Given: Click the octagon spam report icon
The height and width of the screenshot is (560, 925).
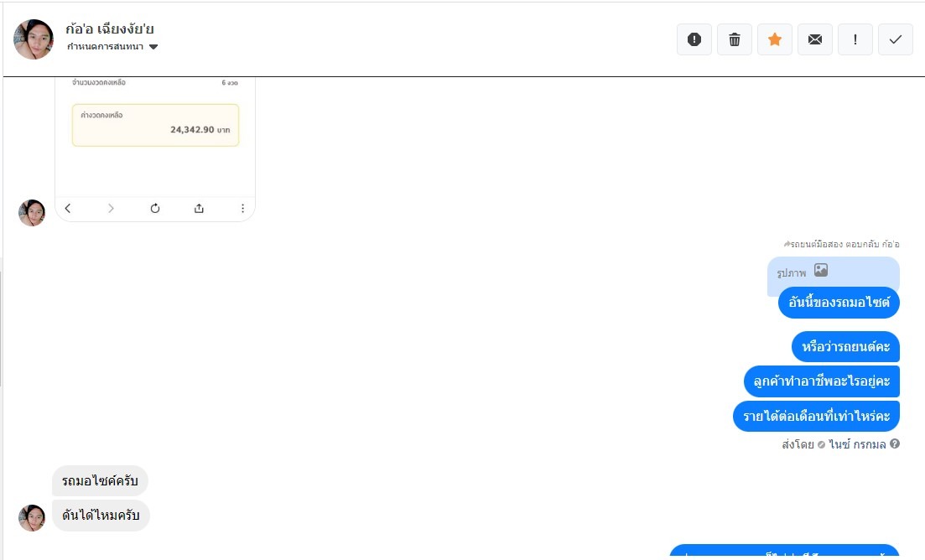Looking at the screenshot, I should click(x=694, y=39).
